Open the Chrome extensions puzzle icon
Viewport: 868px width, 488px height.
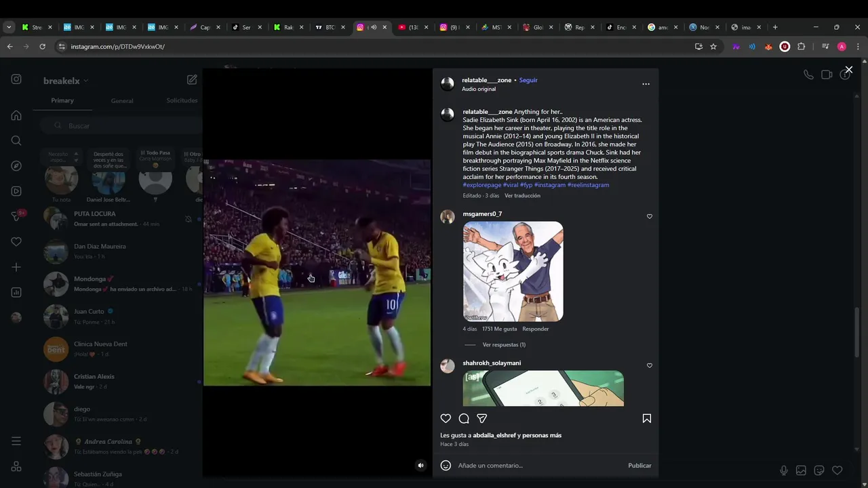pos(801,47)
